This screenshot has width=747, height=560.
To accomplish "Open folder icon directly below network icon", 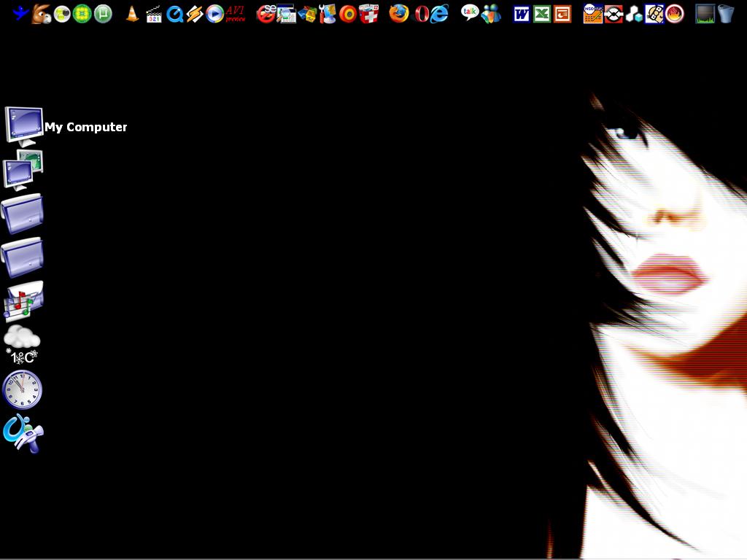I will point(23,214).
